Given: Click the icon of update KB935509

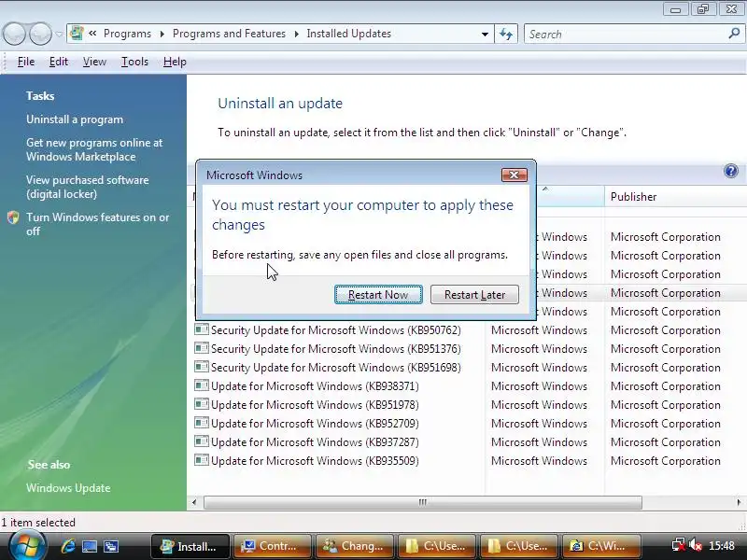Looking at the screenshot, I should pos(202,459).
